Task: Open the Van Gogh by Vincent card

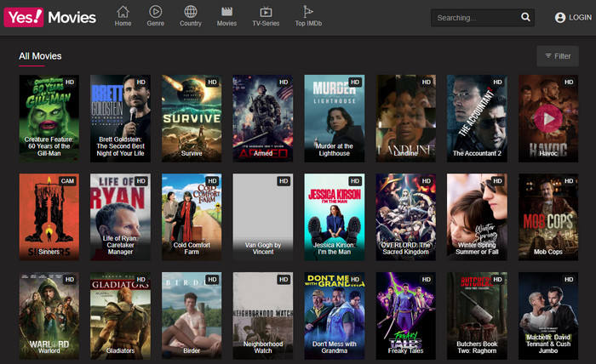Action: click(x=262, y=217)
